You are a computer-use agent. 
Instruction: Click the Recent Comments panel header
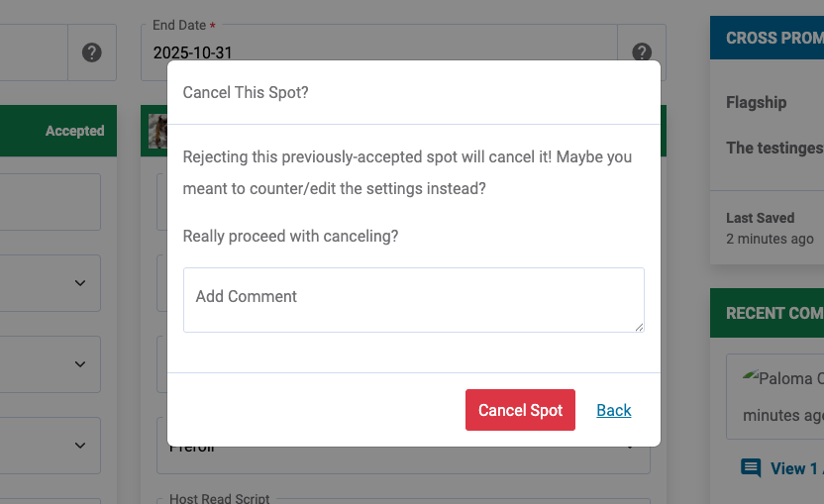(773, 313)
